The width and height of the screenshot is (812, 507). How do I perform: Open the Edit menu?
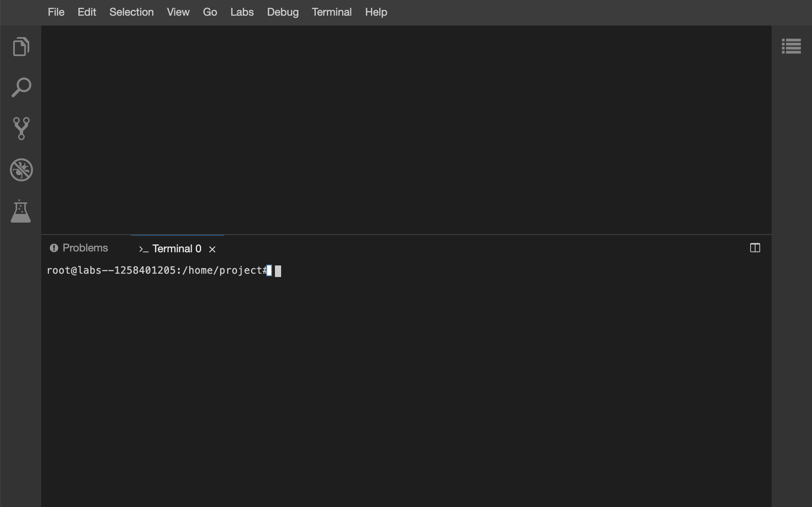coord(87,12)
